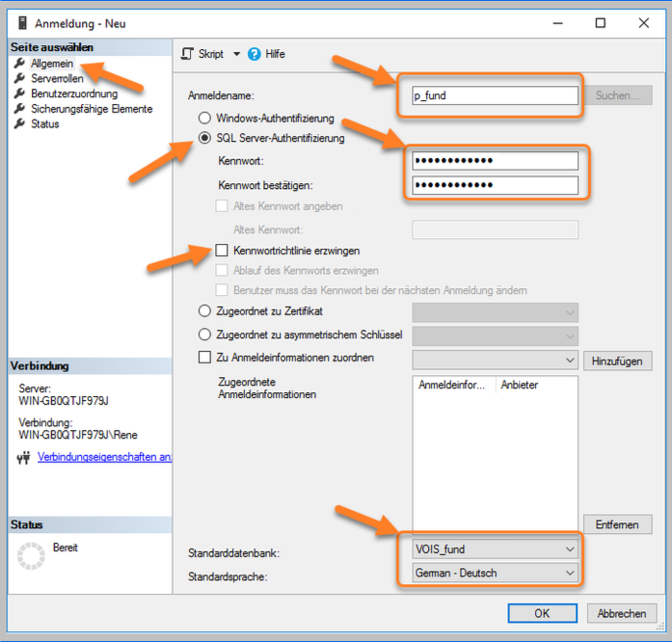Viewport: 672px width, 642px height.
Task: Open the Hilfe question mark icon
Action: (255, 54)
